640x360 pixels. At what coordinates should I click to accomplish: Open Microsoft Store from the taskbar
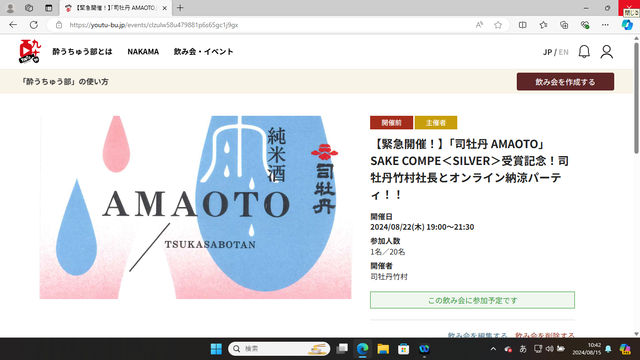[403, 349]
